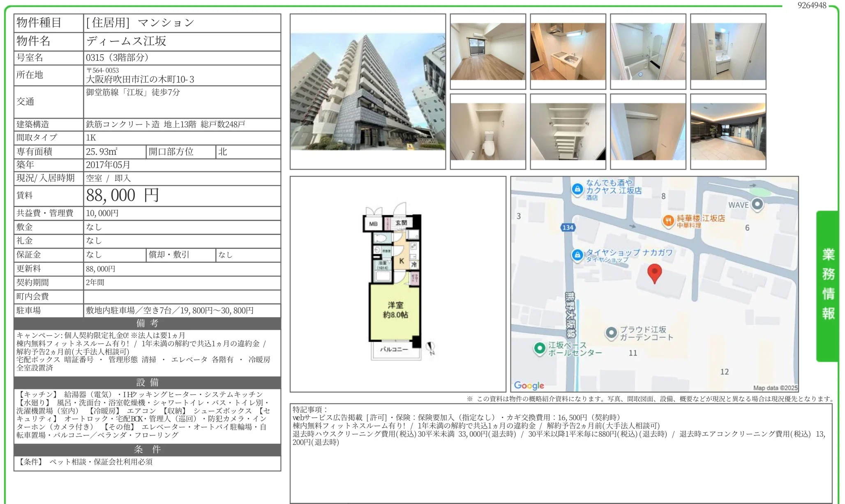View the kitchen photo thumbnail

(568, 51)
